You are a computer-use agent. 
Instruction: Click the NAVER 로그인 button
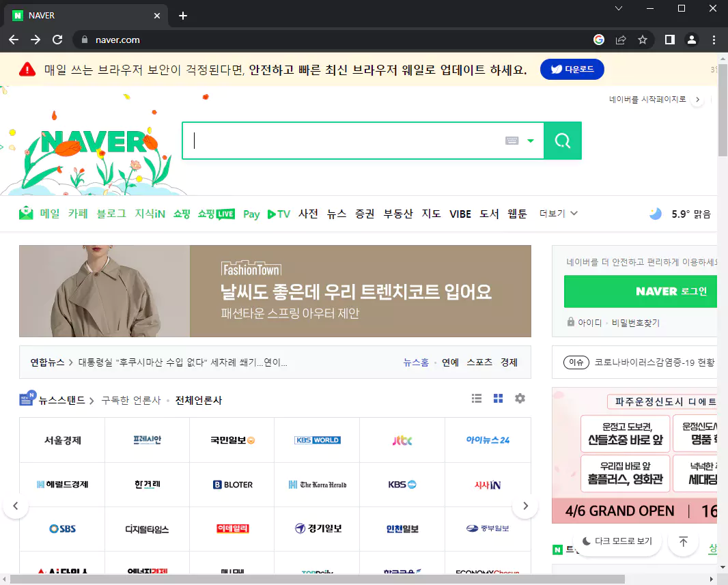(x=641, y=291)
